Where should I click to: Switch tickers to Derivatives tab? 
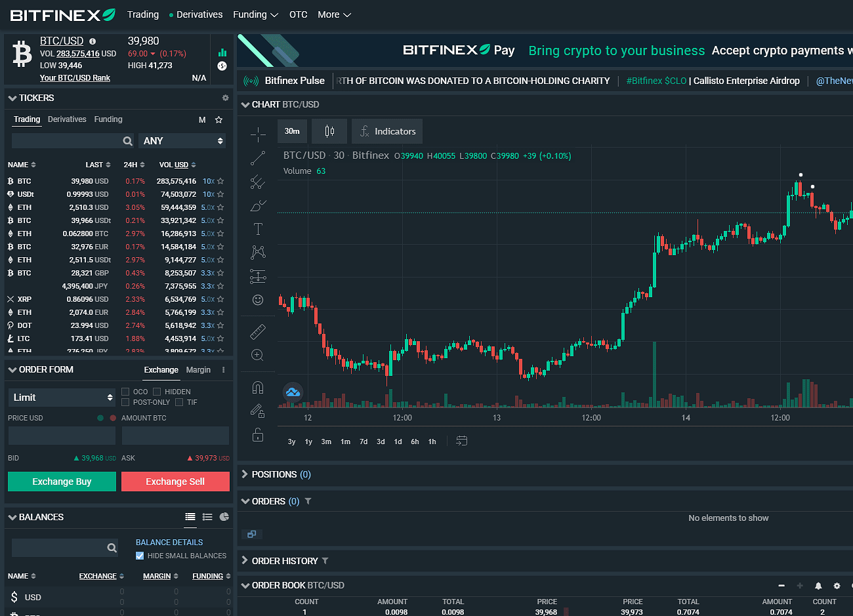(67, 119)
